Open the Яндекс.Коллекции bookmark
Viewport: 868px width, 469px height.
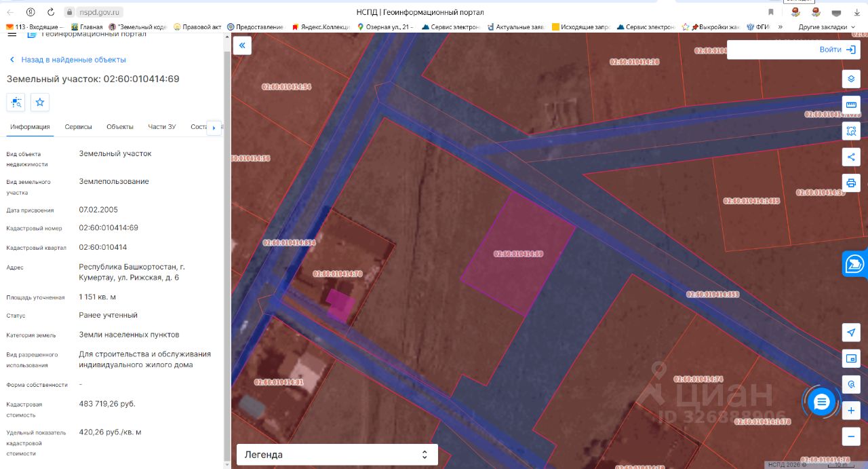point(321,27)
